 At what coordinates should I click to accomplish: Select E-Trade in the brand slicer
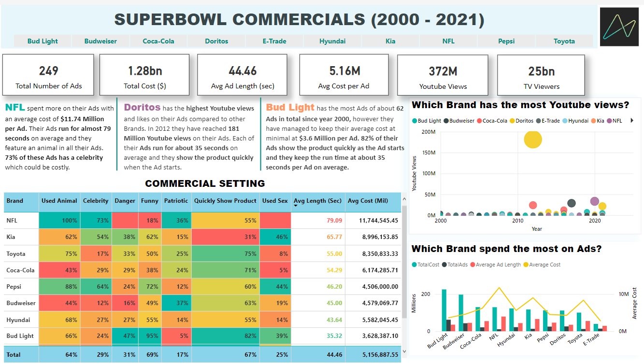(274, 41)
